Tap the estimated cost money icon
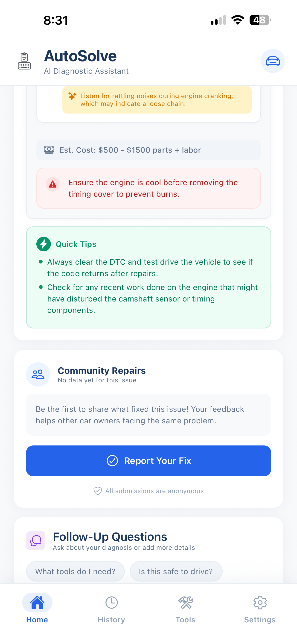Screen dimensions: 297x644 [49, 150]
